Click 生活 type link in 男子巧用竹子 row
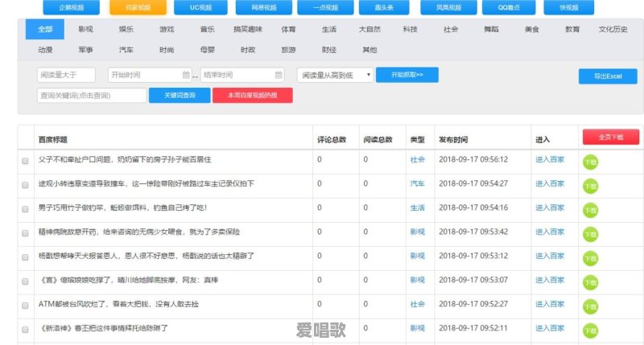 [x=417, y=207]
